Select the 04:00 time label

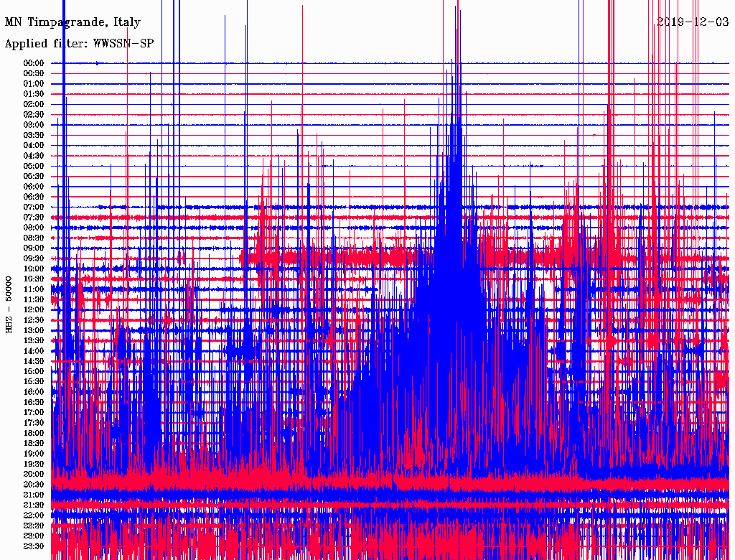tap(34, 146)
